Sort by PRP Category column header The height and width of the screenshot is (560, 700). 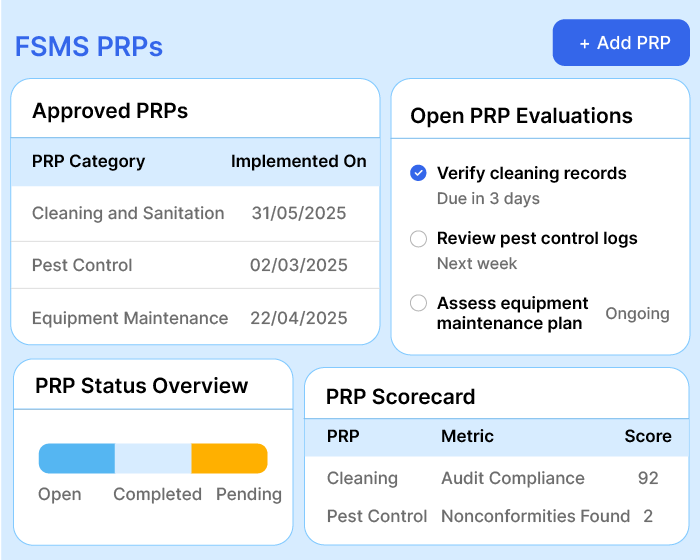88,161
